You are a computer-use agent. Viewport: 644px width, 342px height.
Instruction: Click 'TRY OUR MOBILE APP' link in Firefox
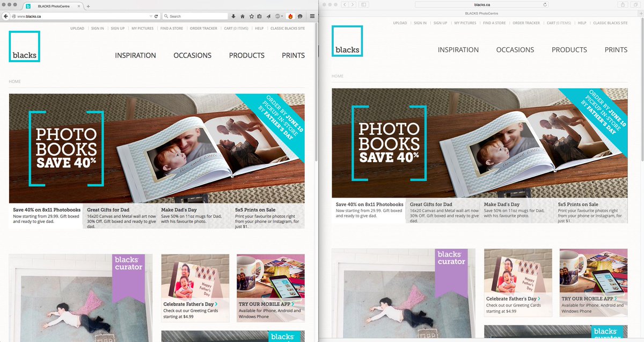[x=266, y=304]
